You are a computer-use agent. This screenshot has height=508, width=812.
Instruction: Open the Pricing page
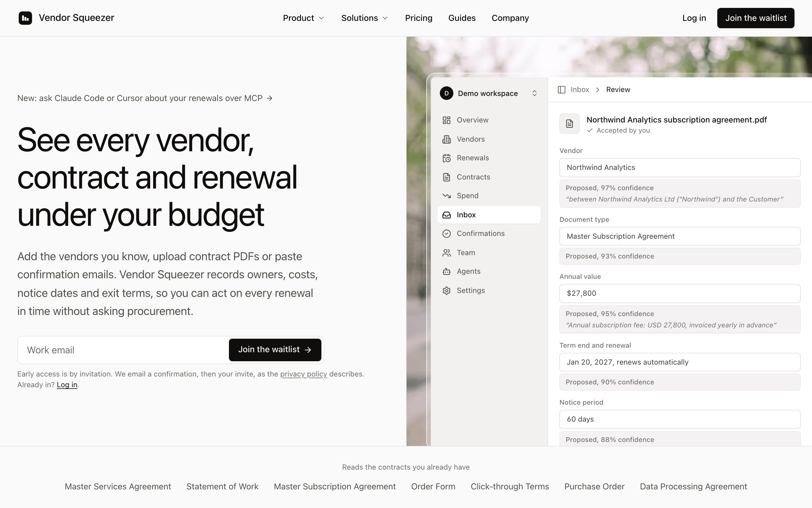coord(418,18)
